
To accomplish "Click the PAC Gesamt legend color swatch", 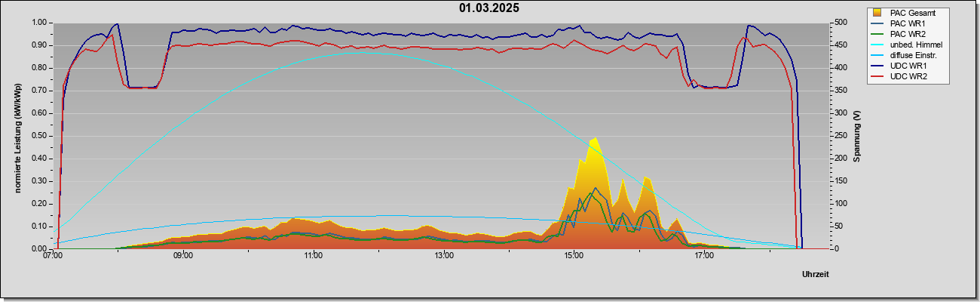I will point(877,13).
